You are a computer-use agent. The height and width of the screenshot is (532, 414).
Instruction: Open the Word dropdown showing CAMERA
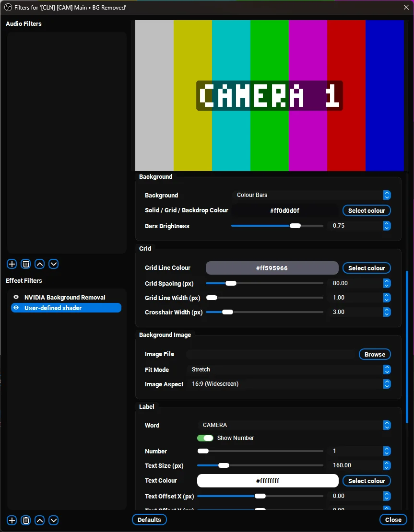(294, 425)
